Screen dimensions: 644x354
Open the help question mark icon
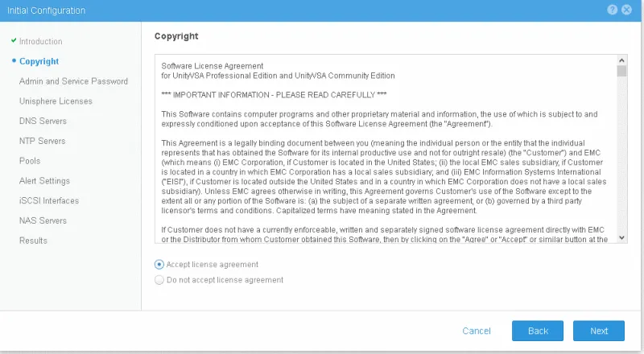click(x=612, y=10)
